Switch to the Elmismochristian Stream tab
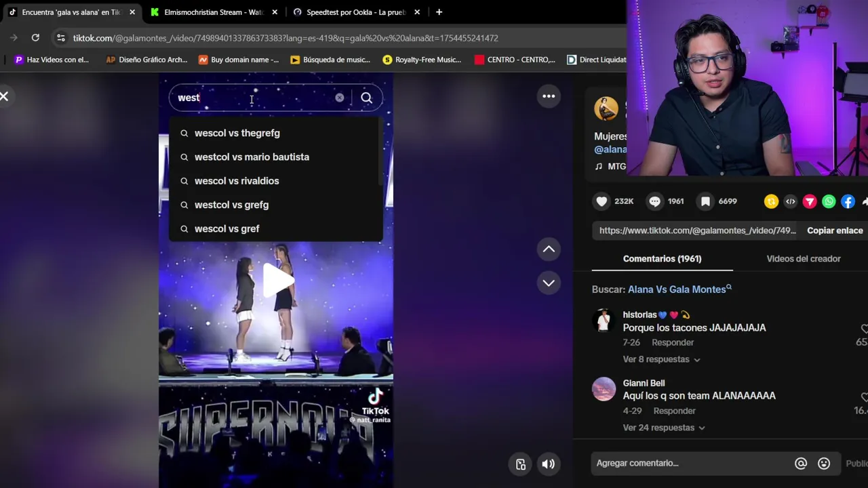868x488 pixels. click(x=213, y=12)
